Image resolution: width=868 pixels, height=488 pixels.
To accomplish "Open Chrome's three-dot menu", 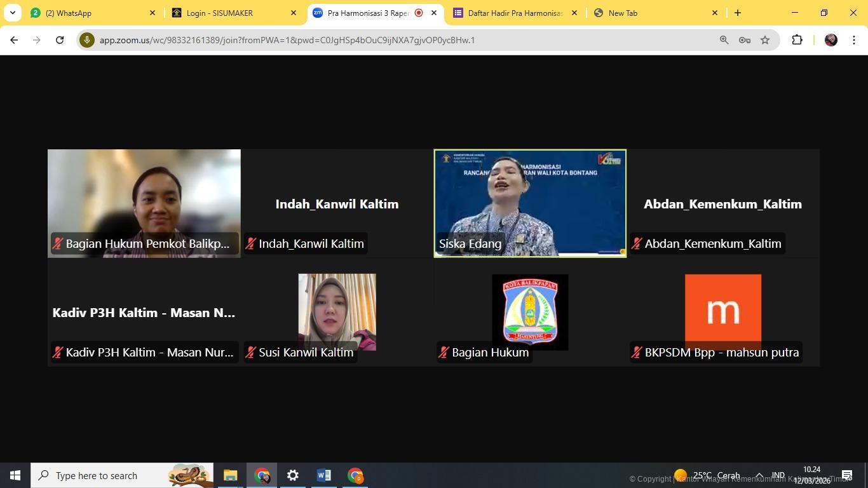I will pyautogui.click(x=855, y=39).
